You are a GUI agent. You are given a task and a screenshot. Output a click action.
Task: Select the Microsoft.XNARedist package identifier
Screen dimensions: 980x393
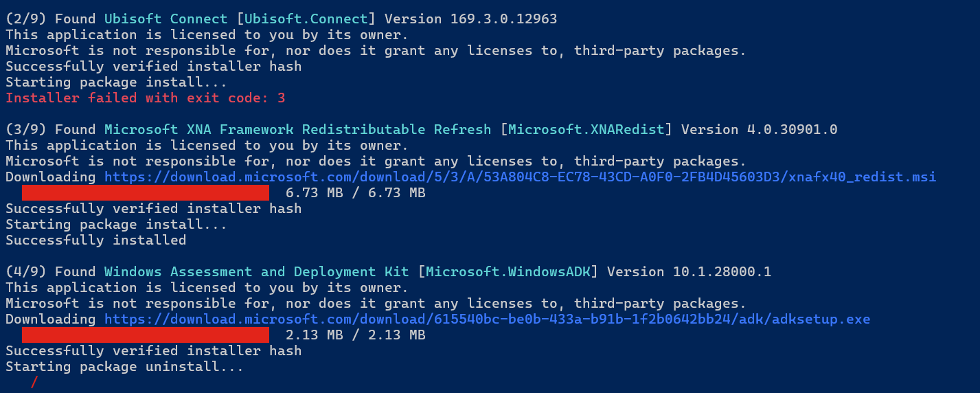586,130
